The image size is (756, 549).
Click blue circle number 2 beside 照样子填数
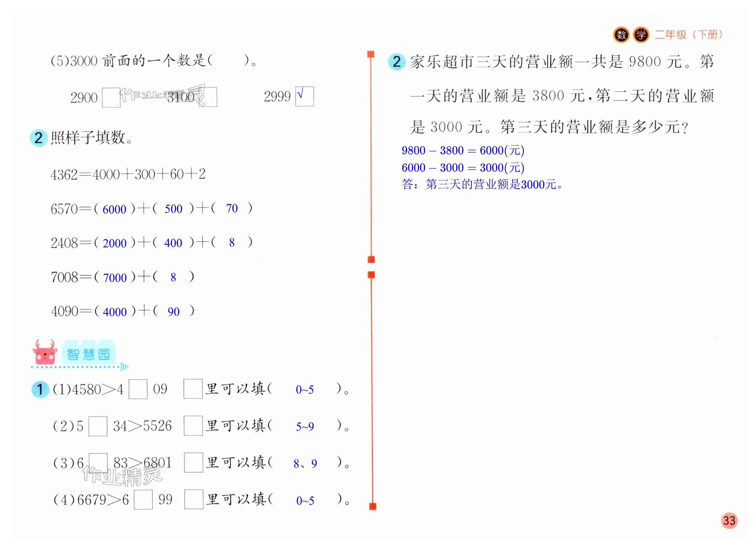pos(38,138)
